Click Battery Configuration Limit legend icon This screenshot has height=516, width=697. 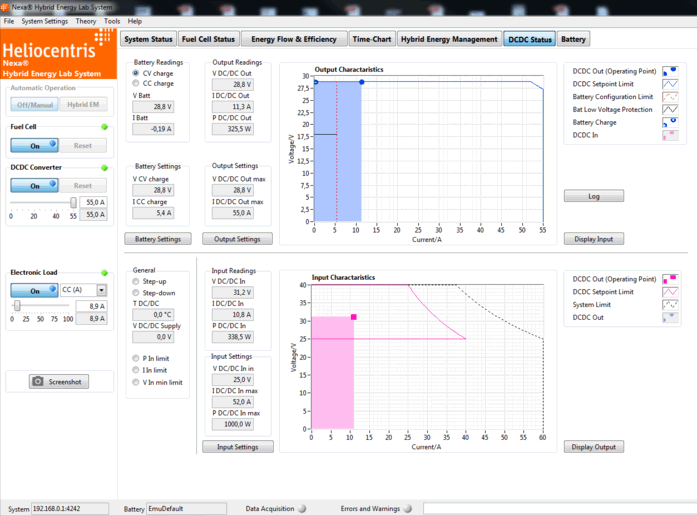[669, 97]
